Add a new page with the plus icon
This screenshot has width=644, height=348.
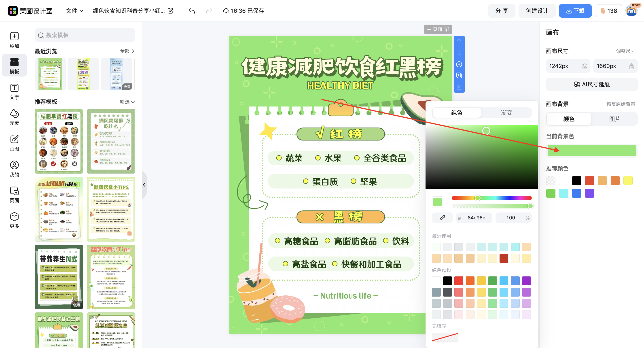459,64
